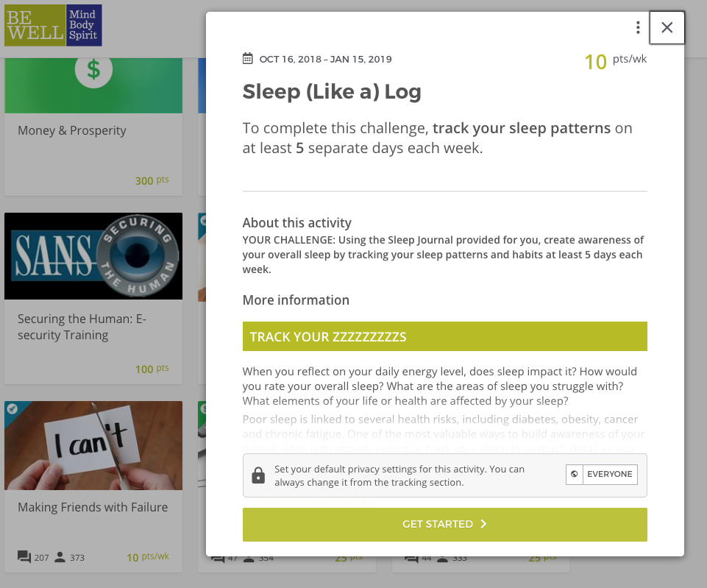This screenshot has width=707, height=588.
Task: Click the Sleep (Like a) Log heading
Action: pyautogui.click(x=332, y=92)
